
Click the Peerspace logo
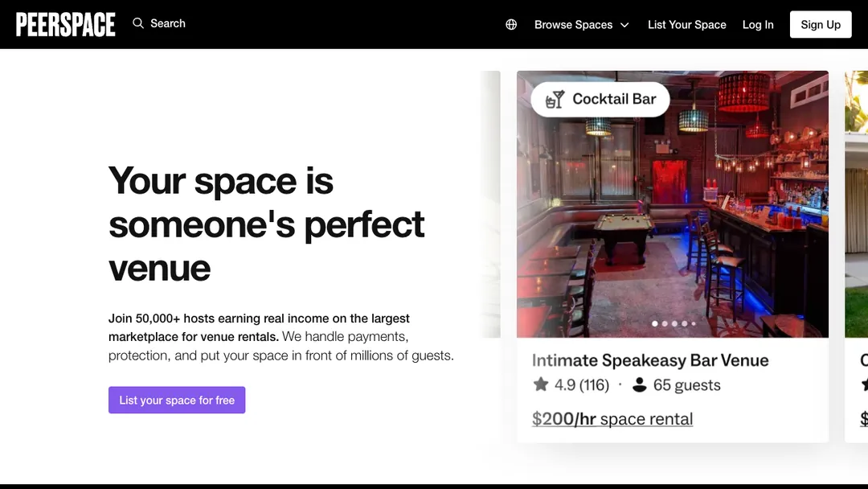(x=65, y=24)
